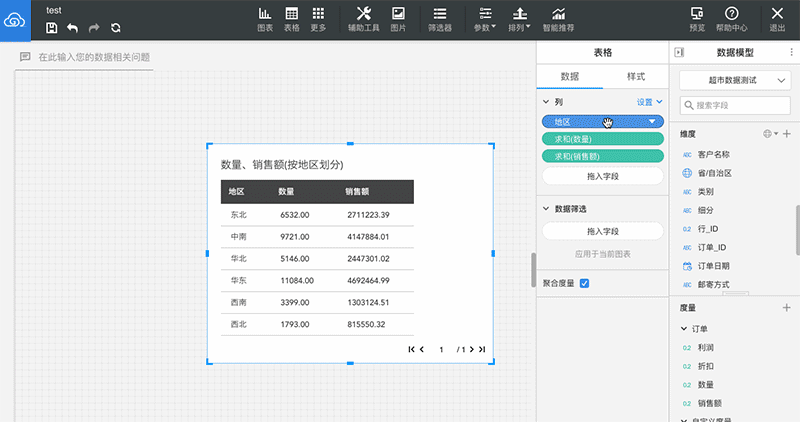Image resolution: width=800 pixels, height=422 pixels.
Task: Select the 省/自治区 geographic field
Action: 714,173
